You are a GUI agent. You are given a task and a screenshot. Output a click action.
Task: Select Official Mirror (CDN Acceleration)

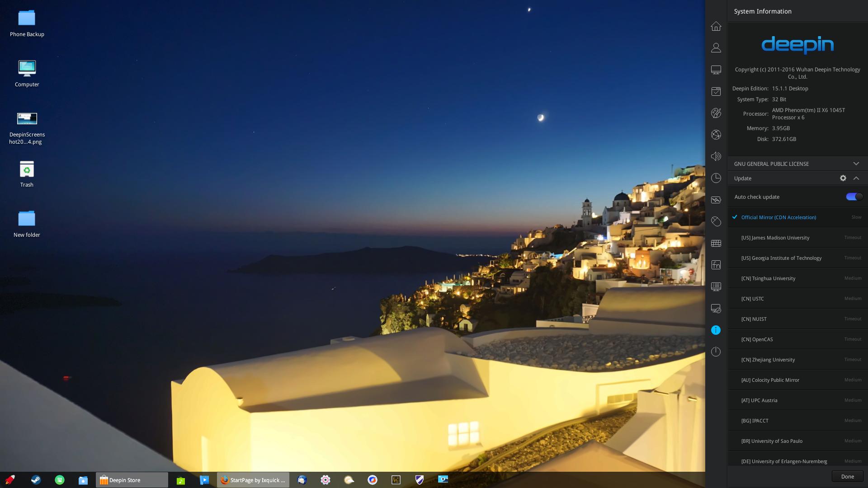[778, 217]
